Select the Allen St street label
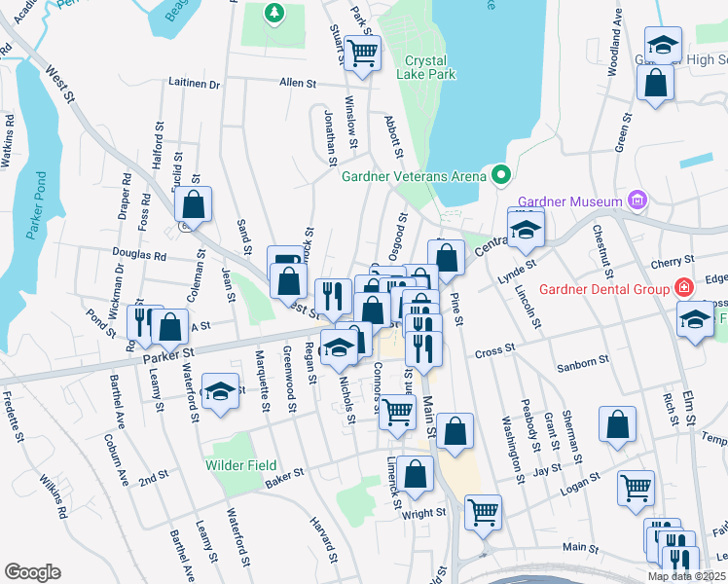The height and width of the screenshot is (584, 728). [x=298, y=83]
